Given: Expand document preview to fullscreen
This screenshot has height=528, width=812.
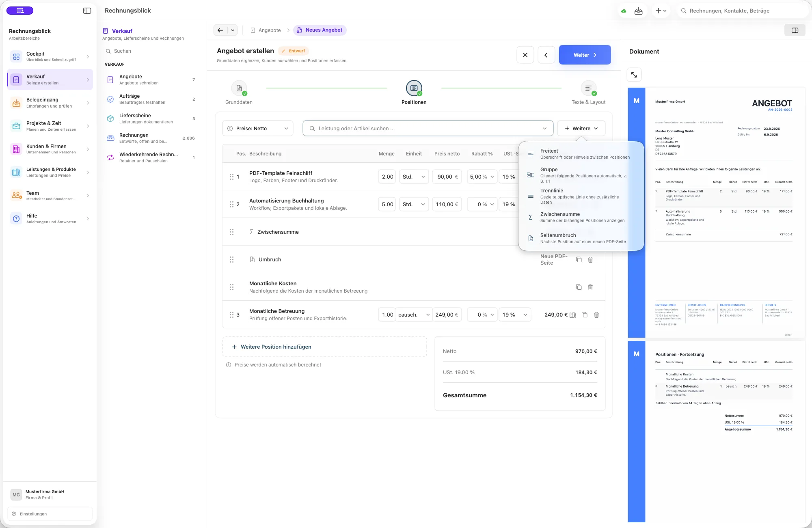Looking at the screenshot, I should coord(634,75).
